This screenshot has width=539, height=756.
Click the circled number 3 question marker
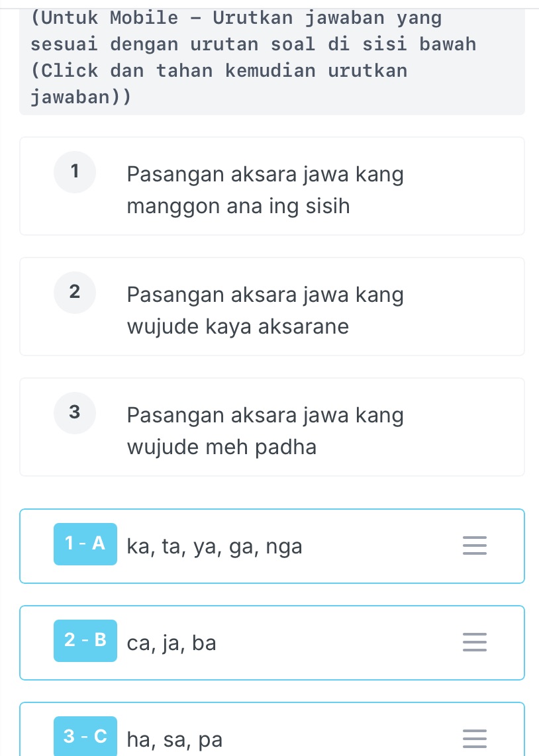(74, 412)
